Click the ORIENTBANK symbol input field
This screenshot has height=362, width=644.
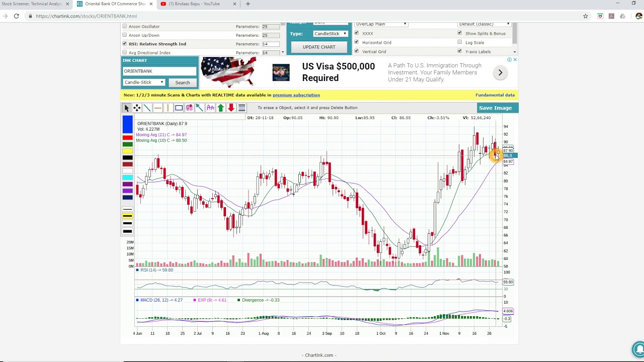click(x=159, y=71)
